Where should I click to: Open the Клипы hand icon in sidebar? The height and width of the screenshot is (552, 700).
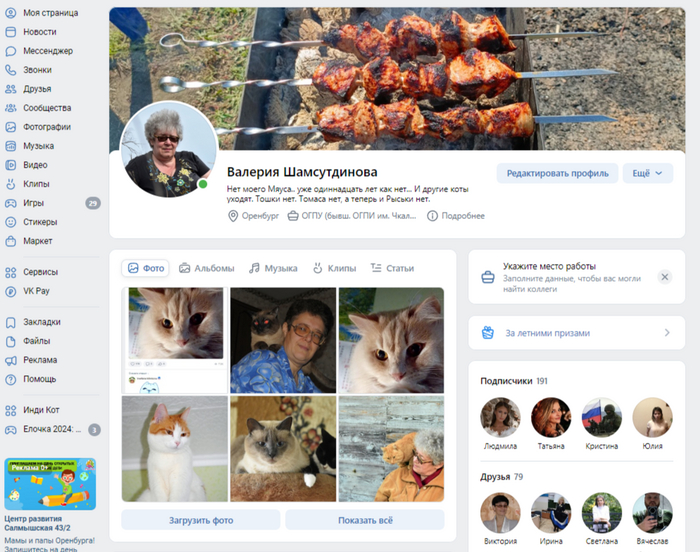click(x=11, y=184)
